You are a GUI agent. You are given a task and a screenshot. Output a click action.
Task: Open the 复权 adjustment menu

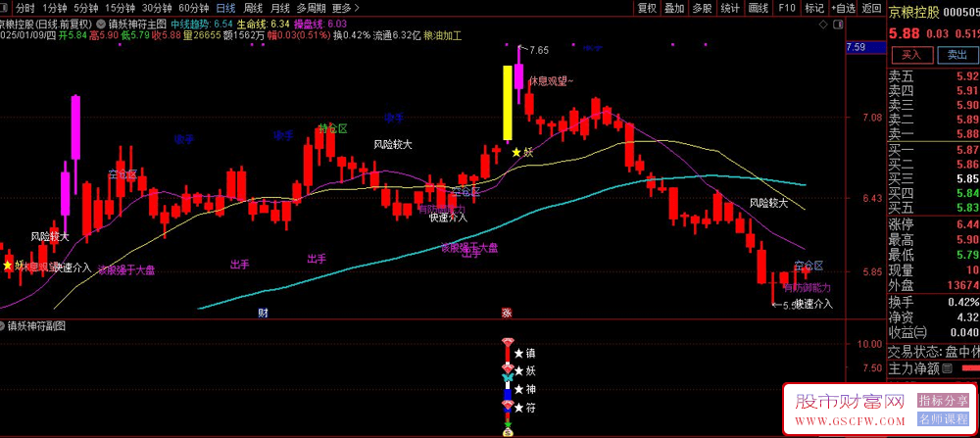(x=647, y=8)
